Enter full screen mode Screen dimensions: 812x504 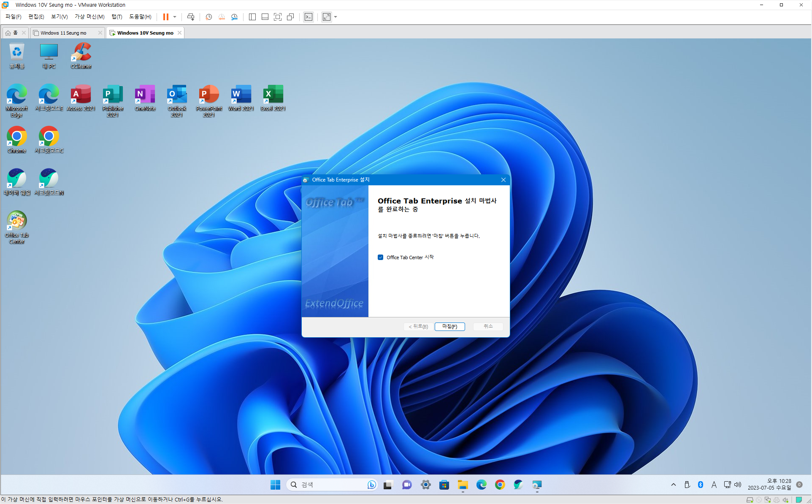(278, 17)
